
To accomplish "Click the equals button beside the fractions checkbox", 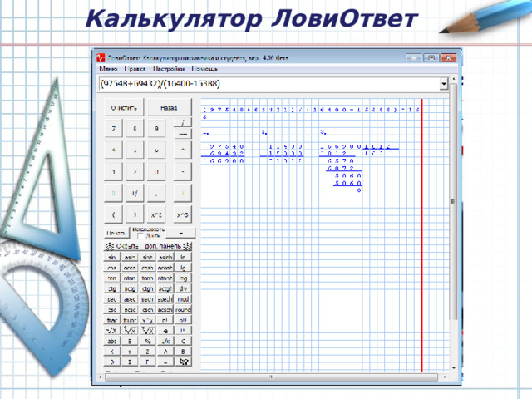I will point(180,233).
